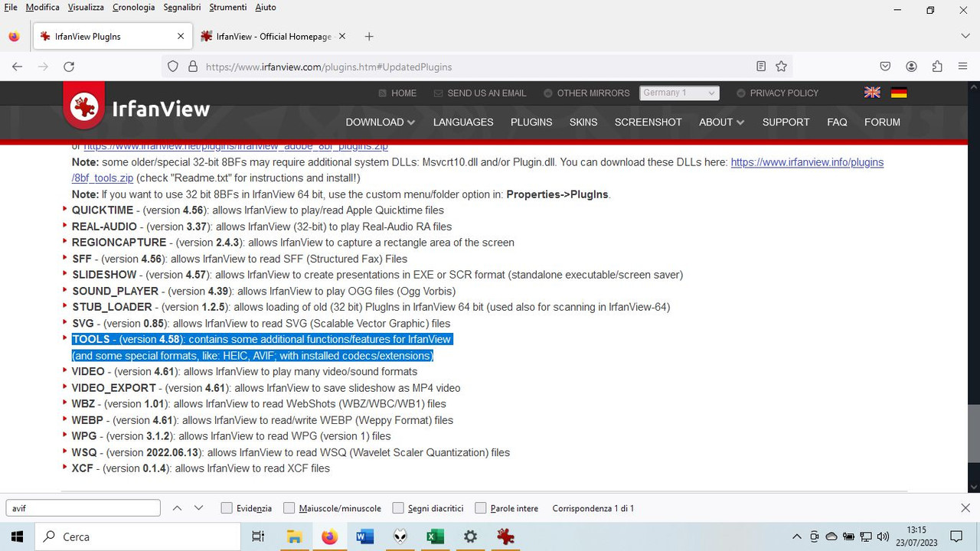The width and height of the screenshot is (980, 551).
Task: Go to SKINS page
Action: (583, 122)
